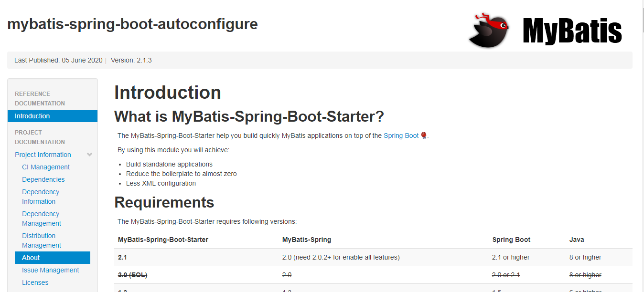Open the Project Information link

tap(43, 155)
